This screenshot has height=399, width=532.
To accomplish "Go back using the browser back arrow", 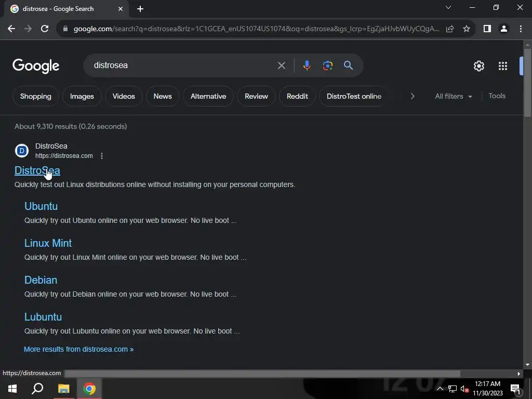I will pyautogui.click(x=11, y=29).
